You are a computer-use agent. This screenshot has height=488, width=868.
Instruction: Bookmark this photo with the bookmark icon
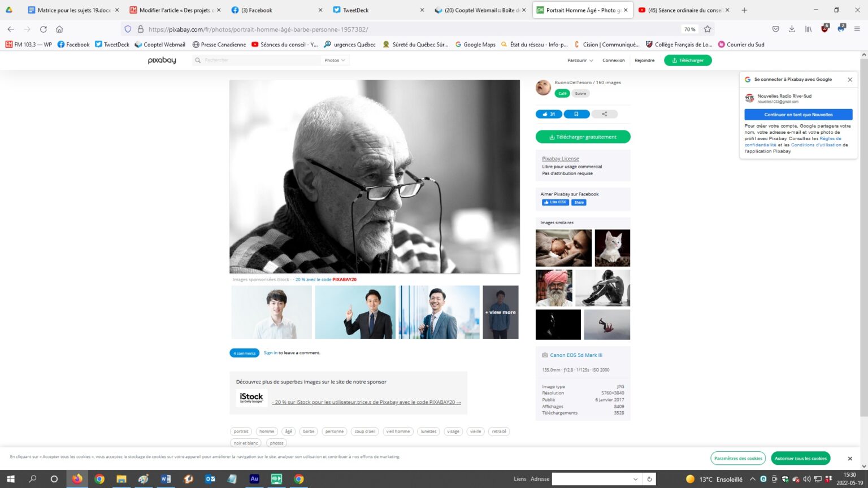[x=576, y=114]
